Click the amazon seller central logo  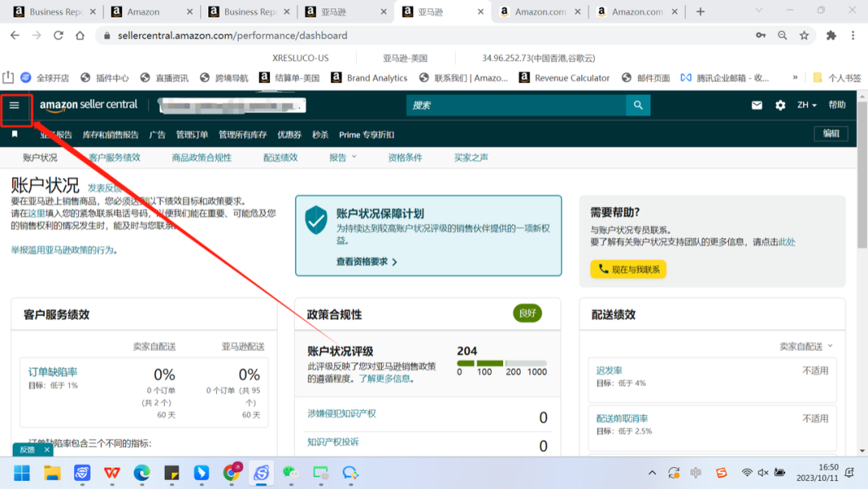click(x=88, y=105)
